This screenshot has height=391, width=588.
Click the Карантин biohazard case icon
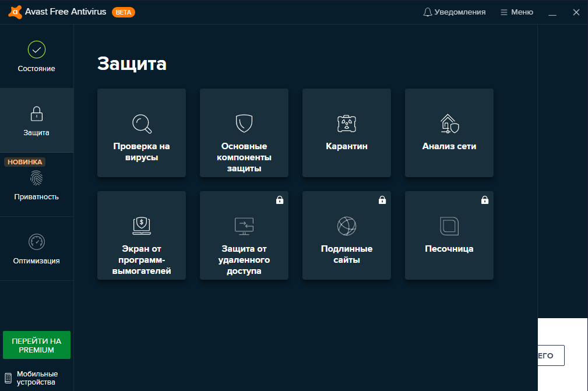tap(347, 124)
